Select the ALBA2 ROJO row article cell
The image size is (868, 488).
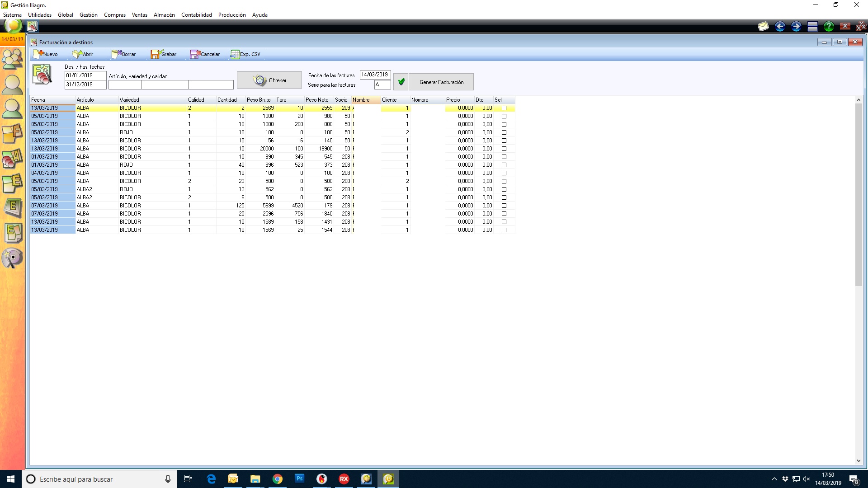coord(97,189)
